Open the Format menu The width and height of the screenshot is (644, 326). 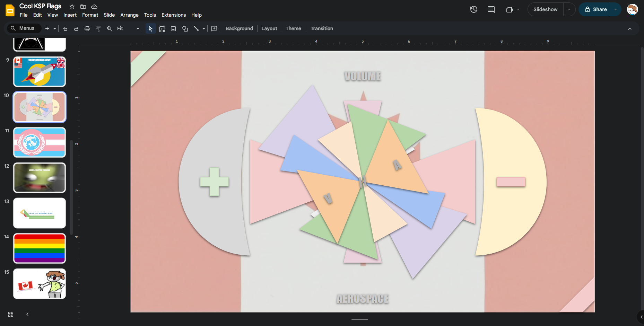tap(90, 15)
